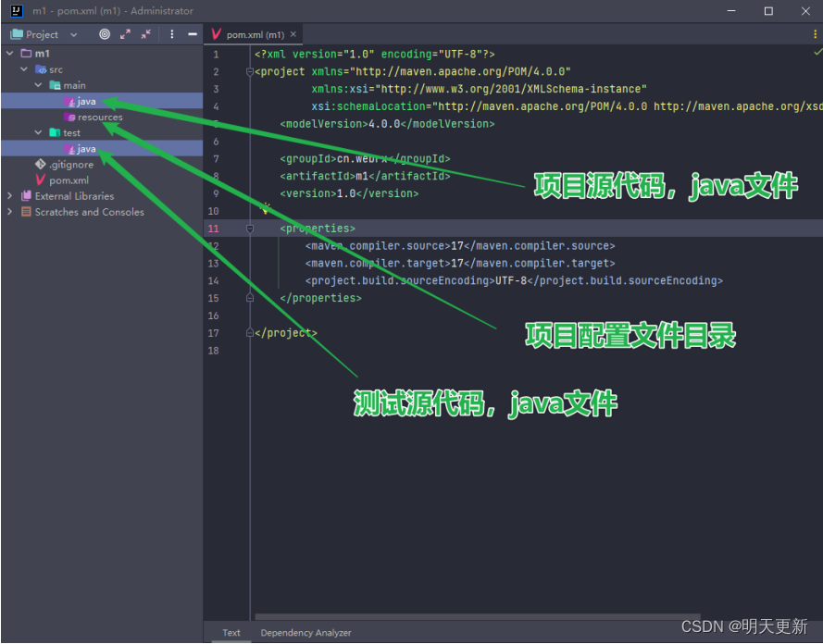Collapse the m1 root folder
This screenshot has height=644, width=823.
tap(9, 54)
